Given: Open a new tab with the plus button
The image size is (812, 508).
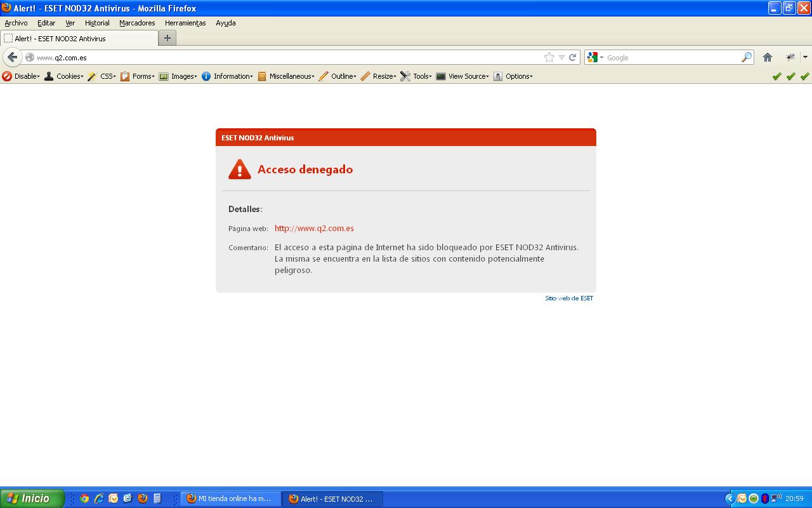Looking at the screenshot, I should pyautogui.click(x=167, y=38).
